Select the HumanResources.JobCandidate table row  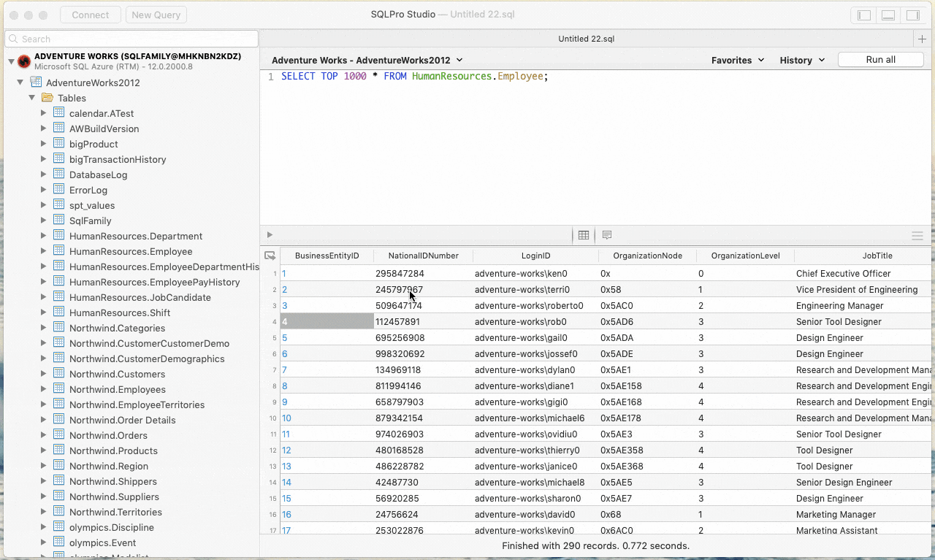140,297
